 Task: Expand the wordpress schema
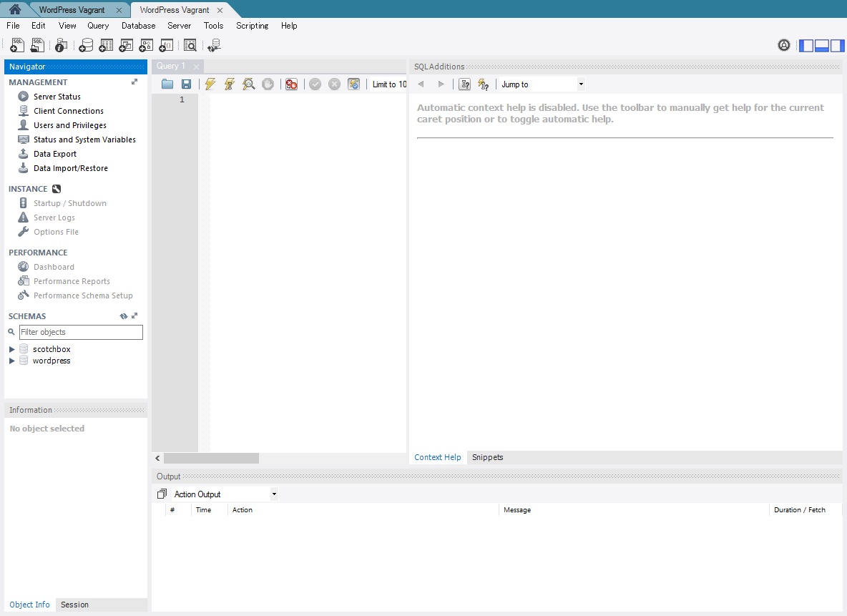12,361
